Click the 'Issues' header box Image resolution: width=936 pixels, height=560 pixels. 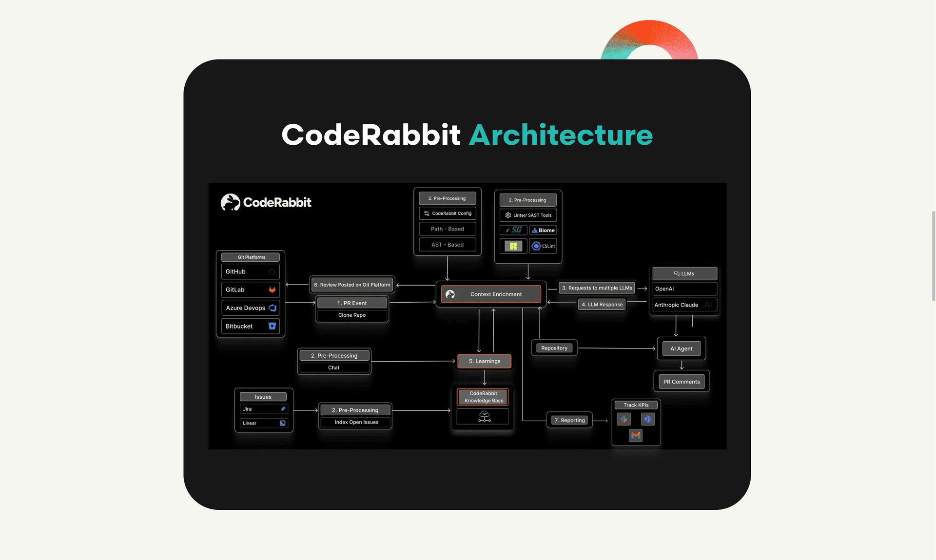pos(263,397)
